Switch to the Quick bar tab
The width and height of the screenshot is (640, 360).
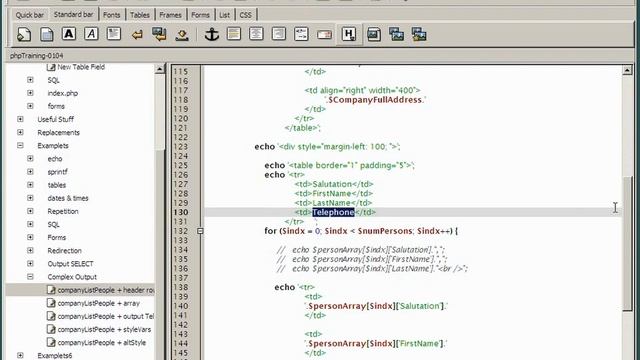[29, 15]
